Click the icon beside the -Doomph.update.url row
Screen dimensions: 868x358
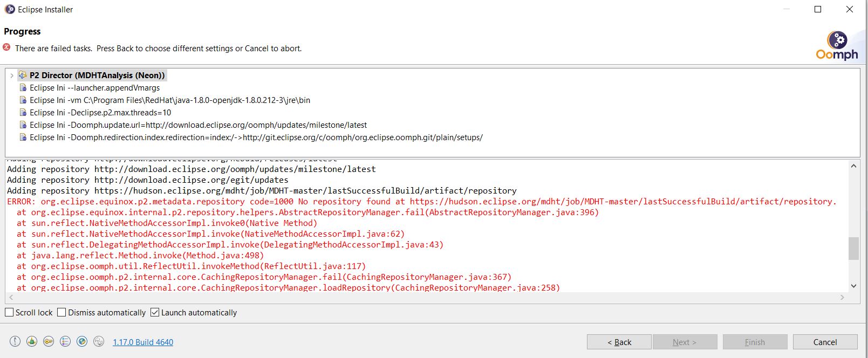(x=23, y=125)
